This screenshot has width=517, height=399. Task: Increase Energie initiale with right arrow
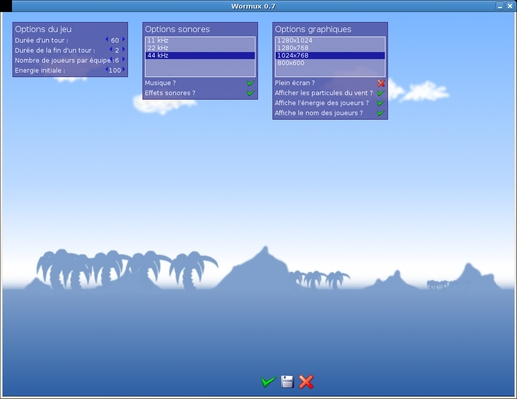pyautogui.click(x=123, y=69)
